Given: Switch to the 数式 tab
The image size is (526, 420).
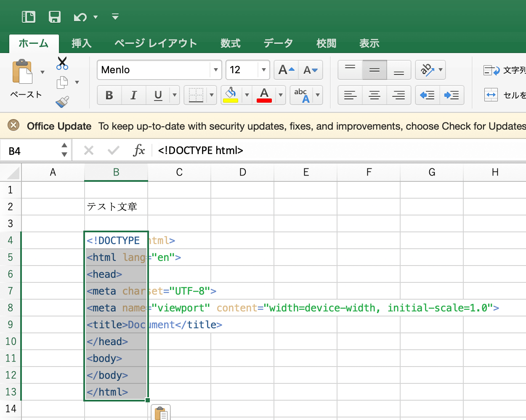Looking at the screenshot, I should click(x=231, y=43).
